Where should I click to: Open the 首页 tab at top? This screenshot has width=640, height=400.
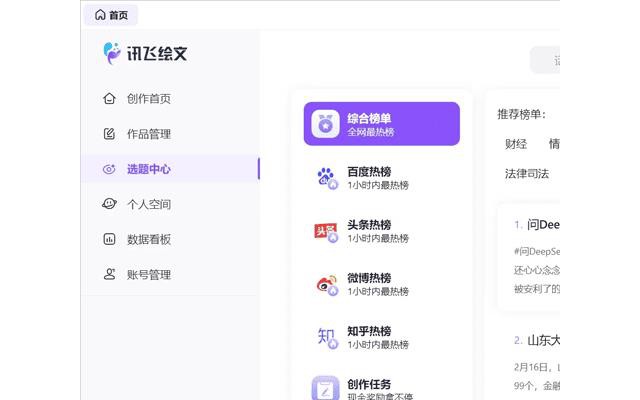click(x=111, y=15)
